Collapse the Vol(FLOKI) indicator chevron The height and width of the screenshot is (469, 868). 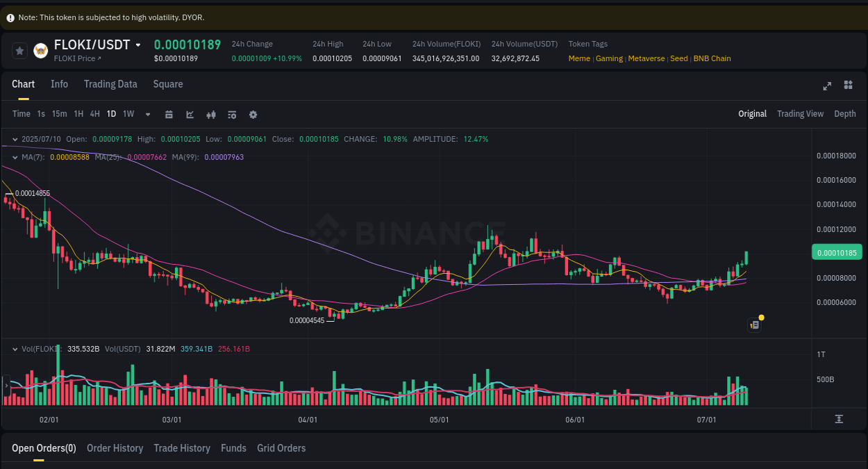[14, 348]
